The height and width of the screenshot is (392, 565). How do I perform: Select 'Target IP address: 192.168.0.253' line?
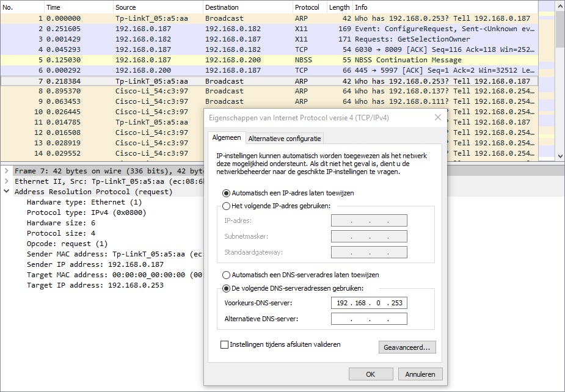pos(95,285)
